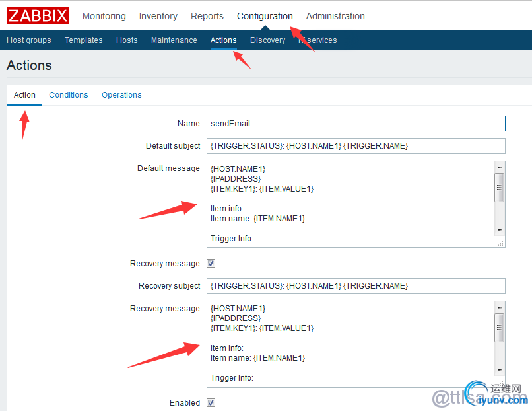The height and width of the screenshot is (411, 532).
Task: Click the Default subject field
Action: 356,146
